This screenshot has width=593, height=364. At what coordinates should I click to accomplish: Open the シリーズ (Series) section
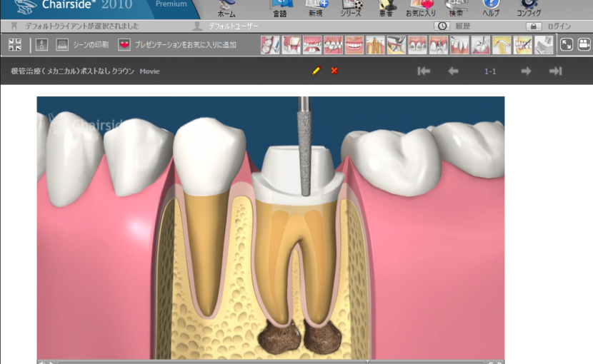(351, 8)
